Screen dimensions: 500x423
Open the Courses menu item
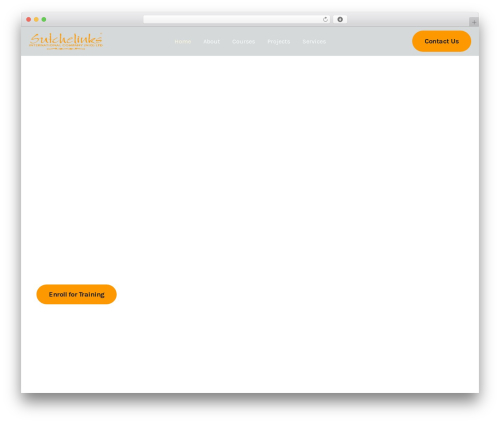(x=244, y=42)
